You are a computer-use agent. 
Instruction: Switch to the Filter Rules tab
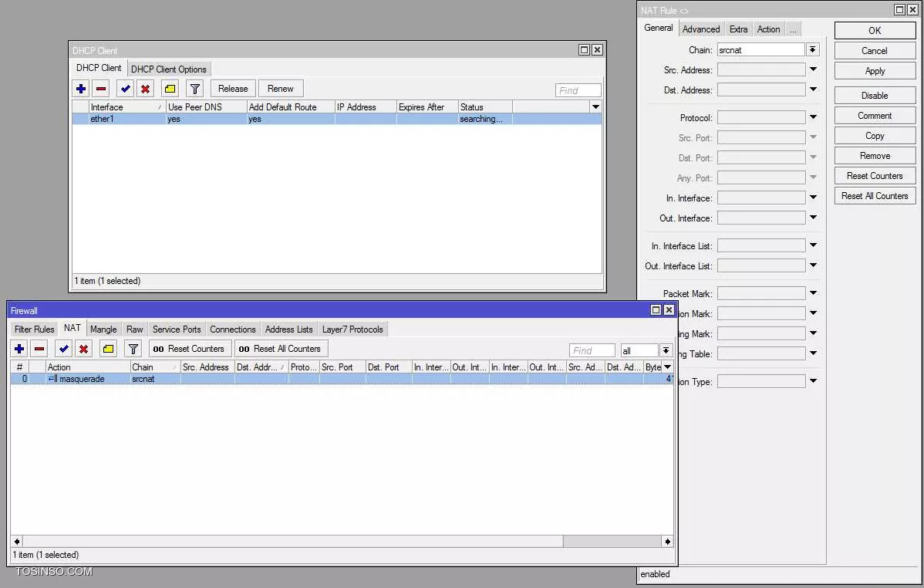pos(34,329)
